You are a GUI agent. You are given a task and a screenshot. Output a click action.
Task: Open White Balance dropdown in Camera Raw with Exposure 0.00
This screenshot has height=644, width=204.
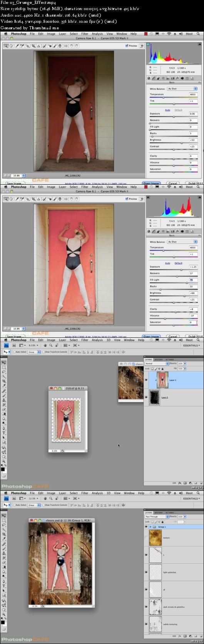click(x=182, y=89)
